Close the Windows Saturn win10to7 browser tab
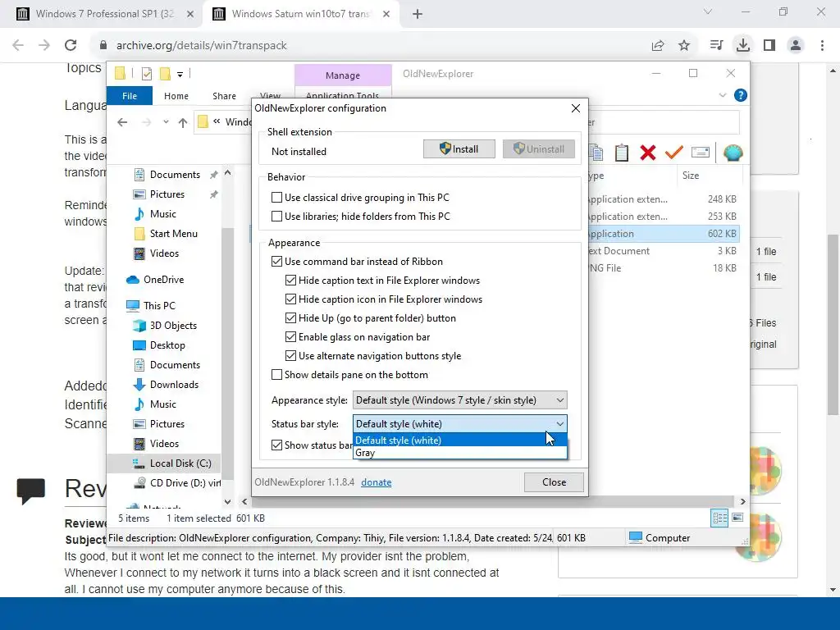 tap(386, 14)
